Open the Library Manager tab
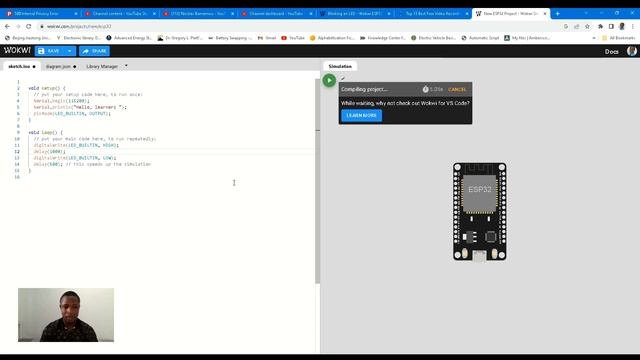The width and height of the screenshot is (640, 360). (x=102, y=66)
